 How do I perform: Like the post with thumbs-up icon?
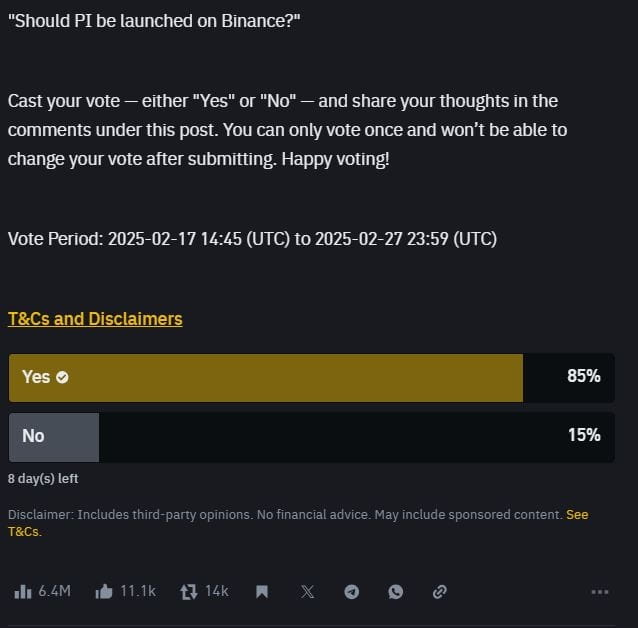[x=104, y=592]
